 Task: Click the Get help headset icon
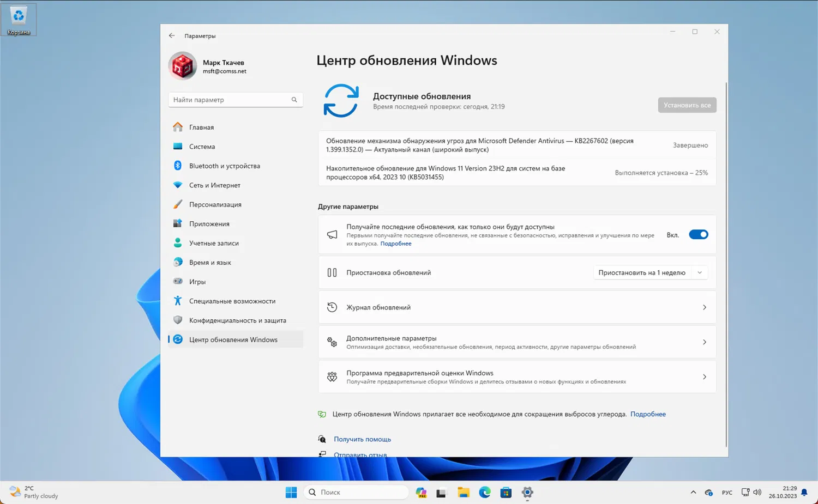[322, 439]
